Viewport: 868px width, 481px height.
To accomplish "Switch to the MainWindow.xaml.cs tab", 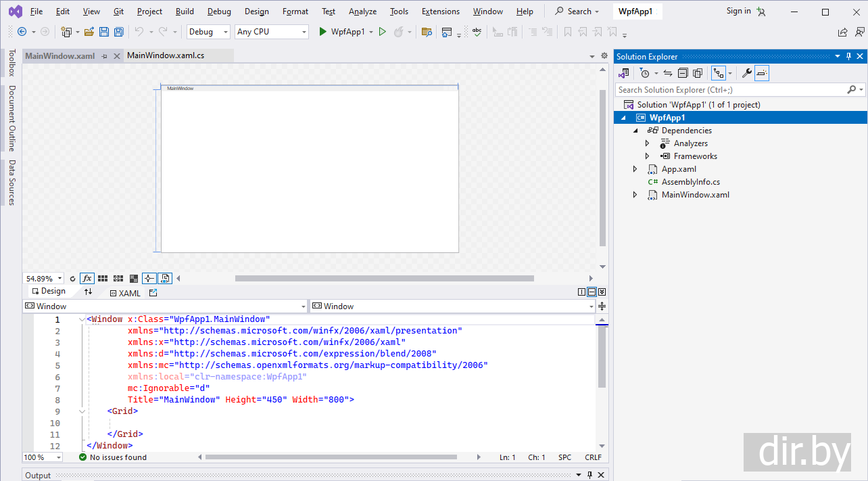I will (166, 55).
